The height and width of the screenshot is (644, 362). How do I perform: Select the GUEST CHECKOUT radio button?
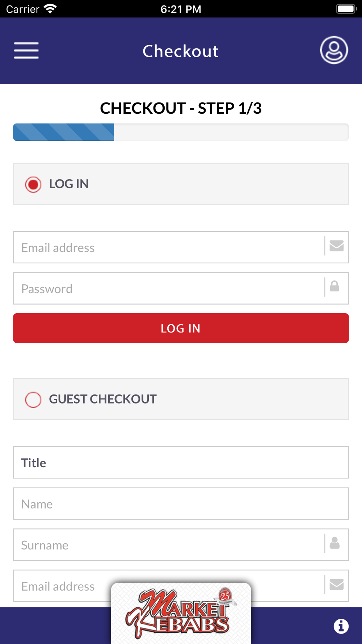pos(33,400)
